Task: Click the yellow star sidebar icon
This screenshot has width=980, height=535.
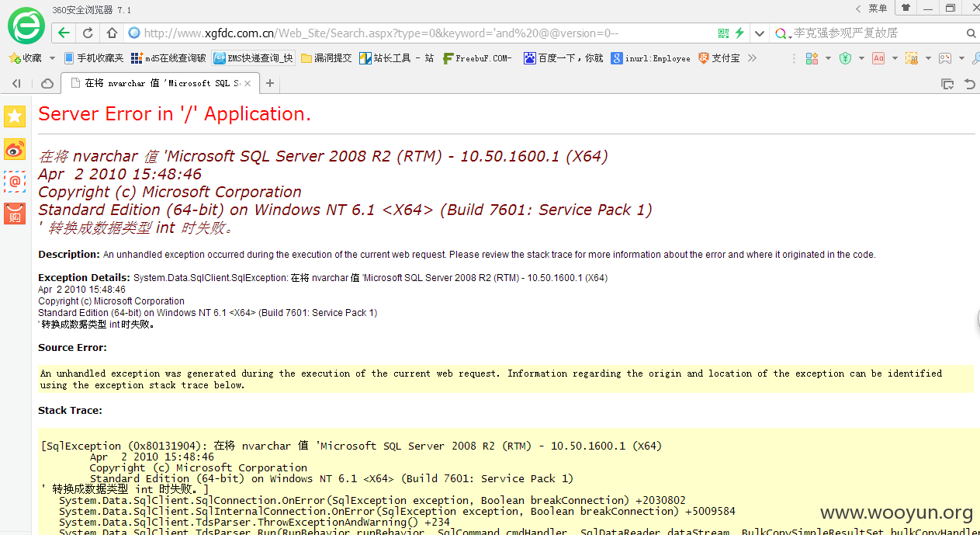Action: pyautogui.click(x=15, y=116)
